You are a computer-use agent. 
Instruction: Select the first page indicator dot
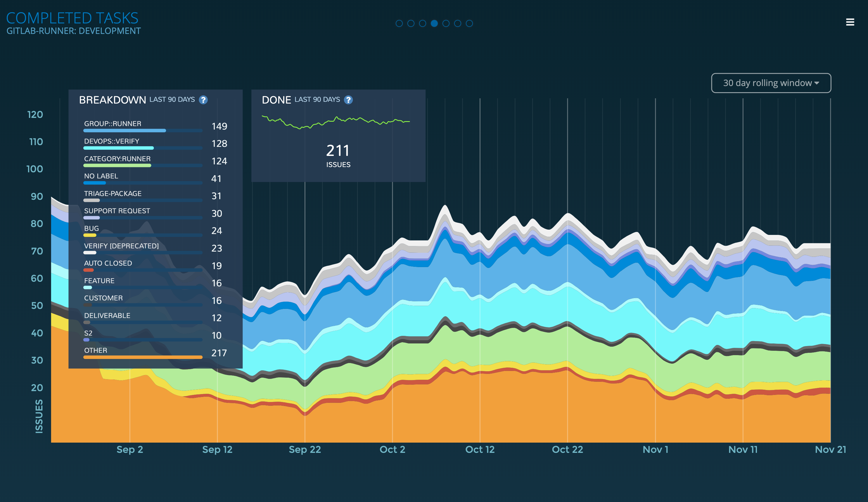coord(399,23)
